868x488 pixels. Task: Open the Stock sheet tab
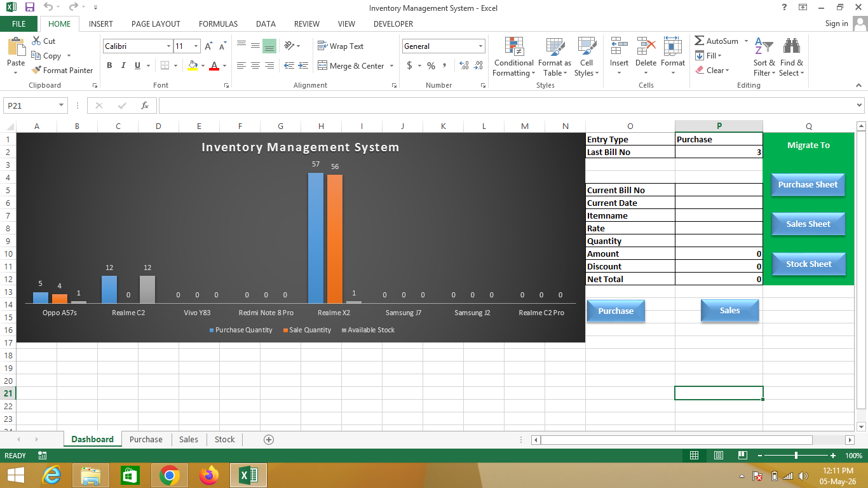click(x=224, y=440)
